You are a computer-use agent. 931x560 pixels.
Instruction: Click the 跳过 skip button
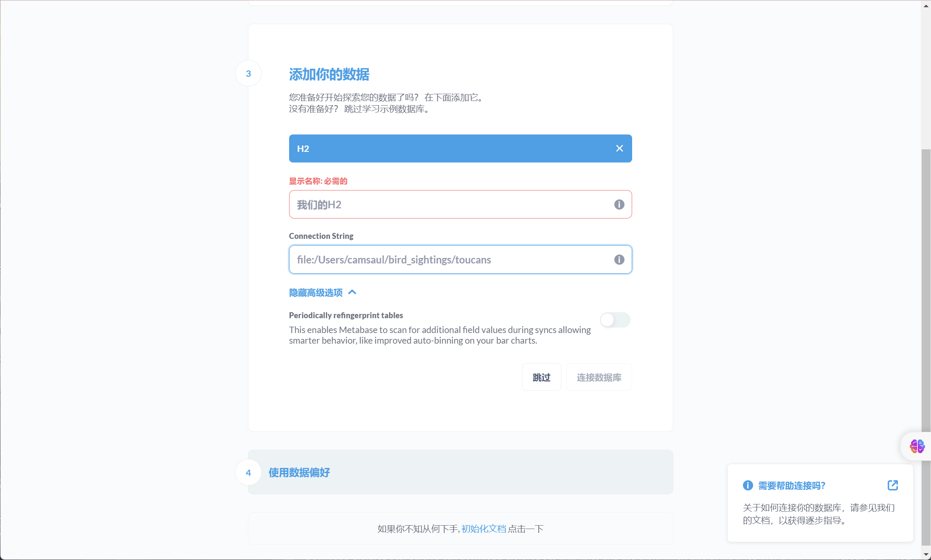[x=541, y=377]
